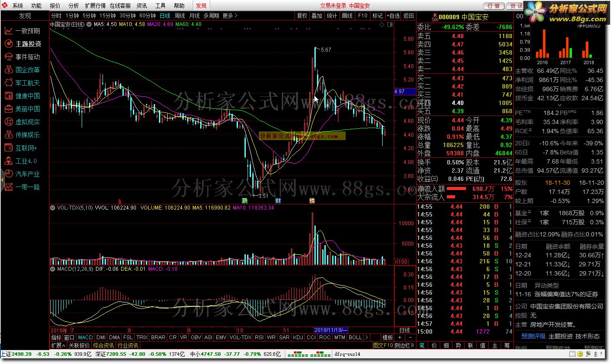611x364 pixels.
Task: Click the diamond icon at chart top-right
Action: pyautogui.click(x=381, y=25)
